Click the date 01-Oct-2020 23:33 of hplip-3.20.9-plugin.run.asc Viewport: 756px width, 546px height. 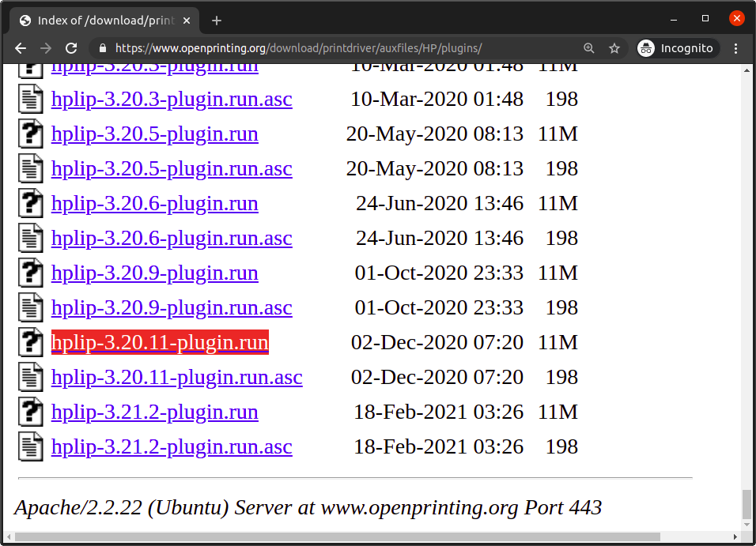click(x=439, y=308)
